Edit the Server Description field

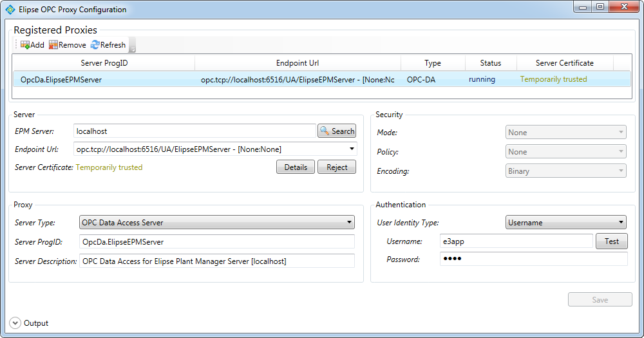coord(216,261)
